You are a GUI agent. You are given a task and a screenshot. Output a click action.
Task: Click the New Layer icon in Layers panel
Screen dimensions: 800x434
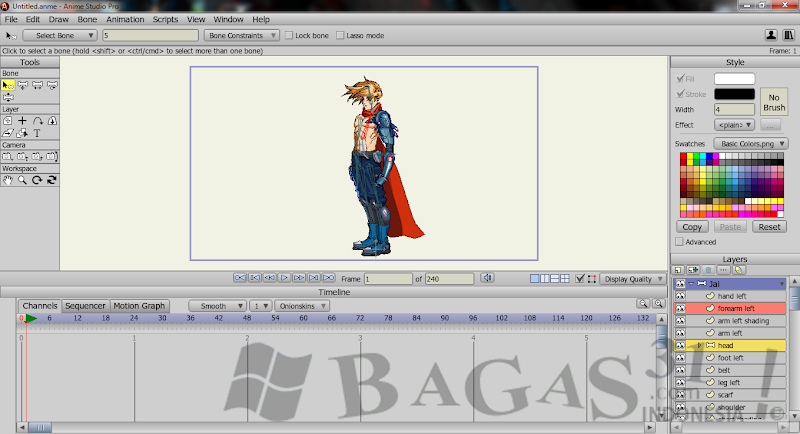pyautogui.click(x=678, y=270)
